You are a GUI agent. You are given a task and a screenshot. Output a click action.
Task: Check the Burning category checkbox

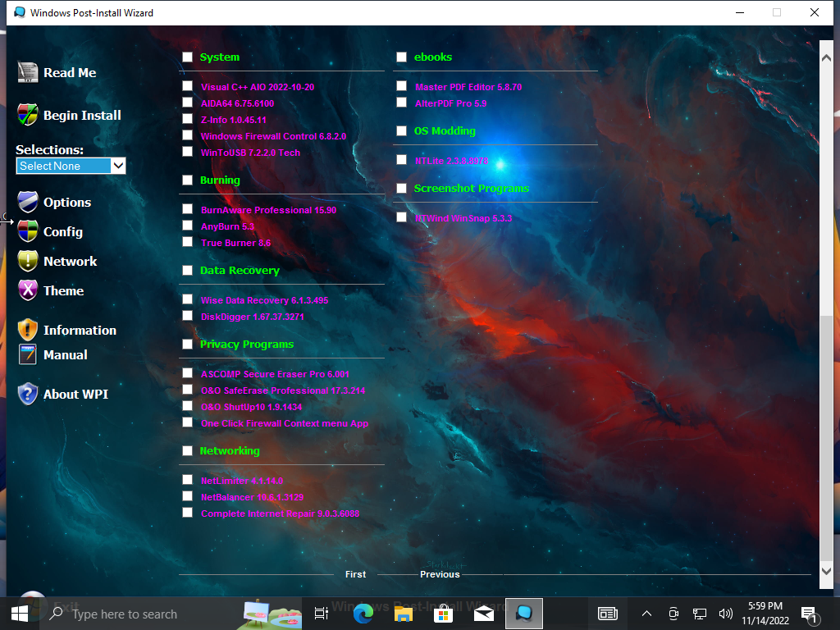pyautogui.click(x=187, y=180)
